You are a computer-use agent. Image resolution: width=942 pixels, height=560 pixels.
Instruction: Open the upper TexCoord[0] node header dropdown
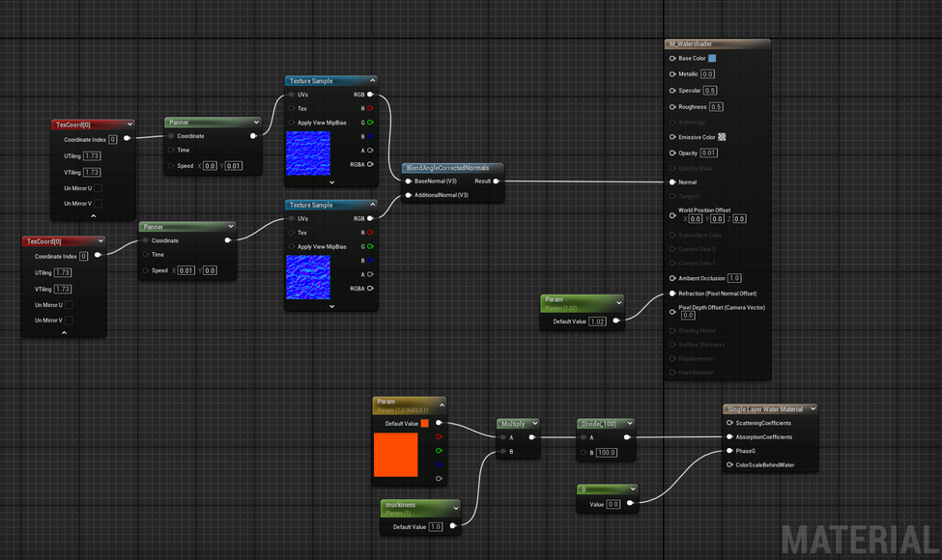pyautogui.click(x=129, y=125)
